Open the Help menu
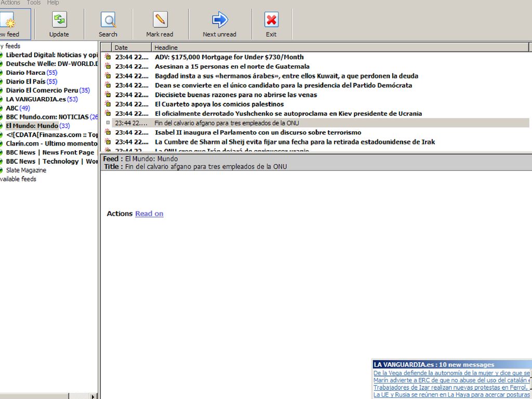 coord(53,3)
